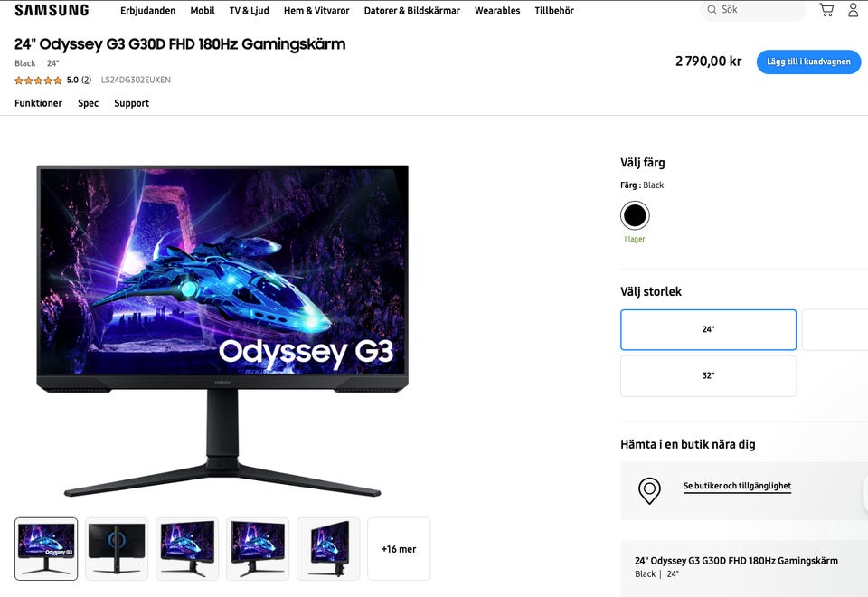The height and width of the screenshot is (597, 868).
Task: Open the review count (2) link
Action: (87, 81)
